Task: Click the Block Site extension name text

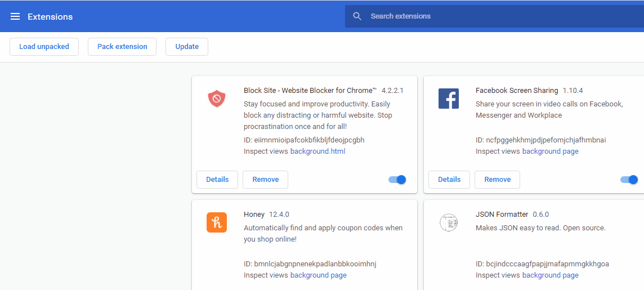Action: tap(311, 90)
